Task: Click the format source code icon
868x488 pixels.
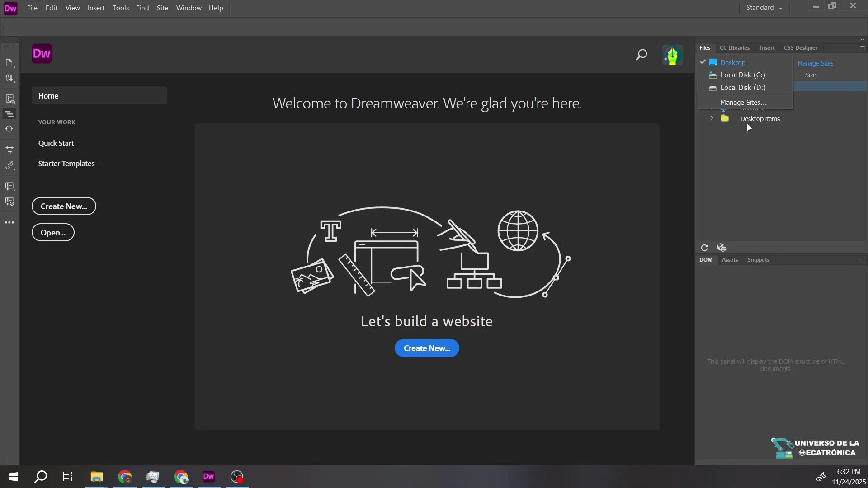Action: (9, 114)
